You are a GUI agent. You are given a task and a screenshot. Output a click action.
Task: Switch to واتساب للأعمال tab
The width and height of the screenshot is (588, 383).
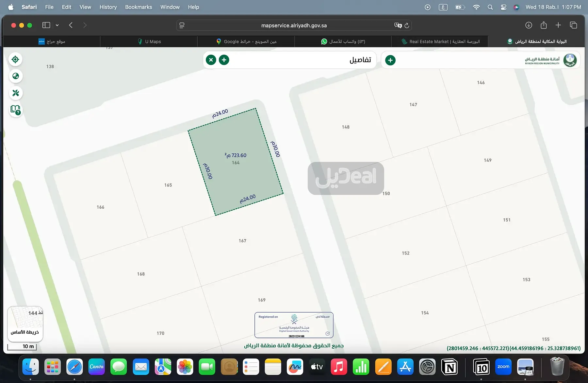[343, 42]
